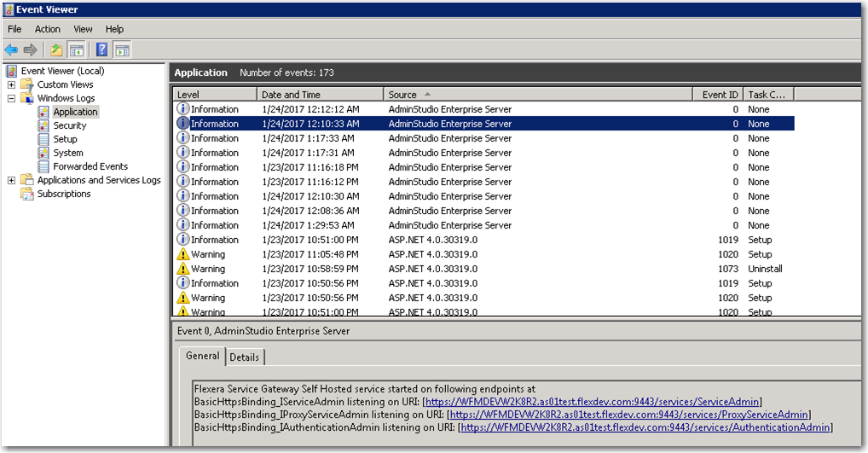Click info icon of 12:12:12 AM event
The height and width of the screenshot is (453, 868).
[182, 108]
